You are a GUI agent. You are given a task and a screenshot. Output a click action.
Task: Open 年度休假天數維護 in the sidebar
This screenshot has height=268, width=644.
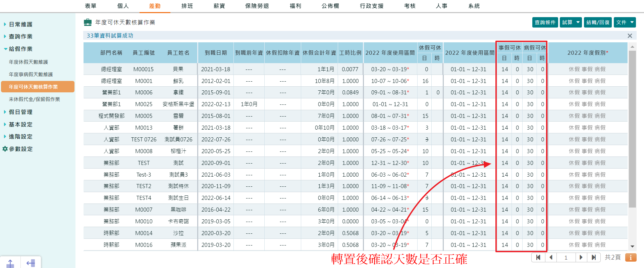point(29,62)
